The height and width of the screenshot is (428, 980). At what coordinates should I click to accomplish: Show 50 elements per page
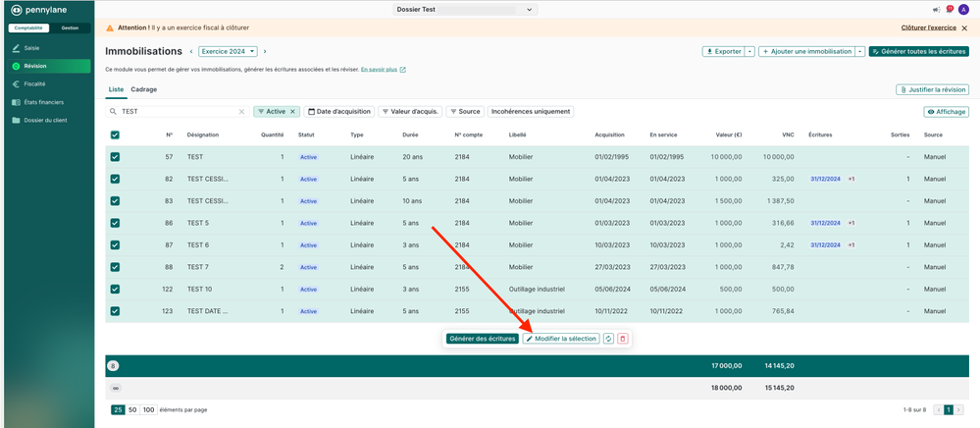[x=132, y=409]
